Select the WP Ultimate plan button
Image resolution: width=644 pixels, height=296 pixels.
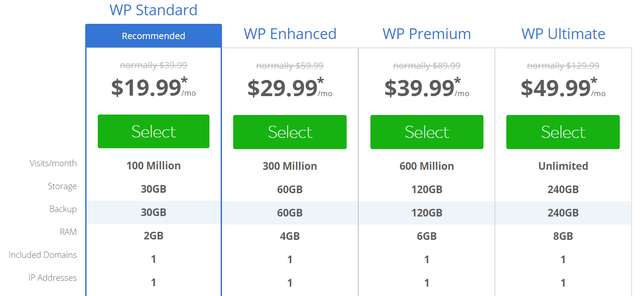click(x=563, y=132)
